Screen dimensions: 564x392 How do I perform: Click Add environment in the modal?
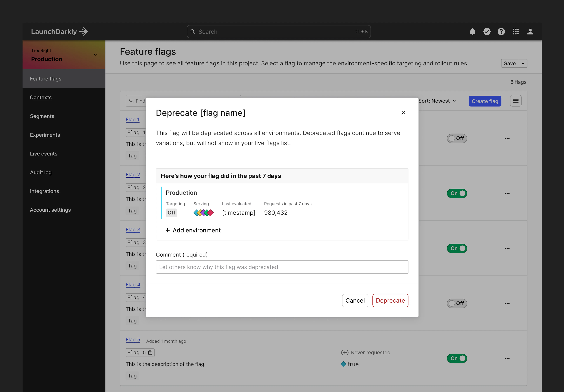[x=193, y=230]
